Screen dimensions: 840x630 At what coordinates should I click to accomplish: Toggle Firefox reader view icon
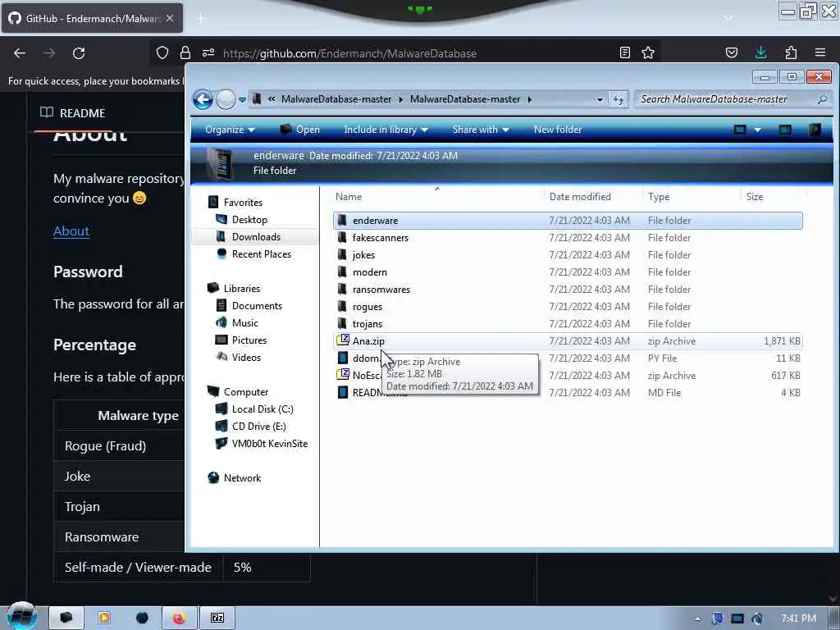[624, 52]
